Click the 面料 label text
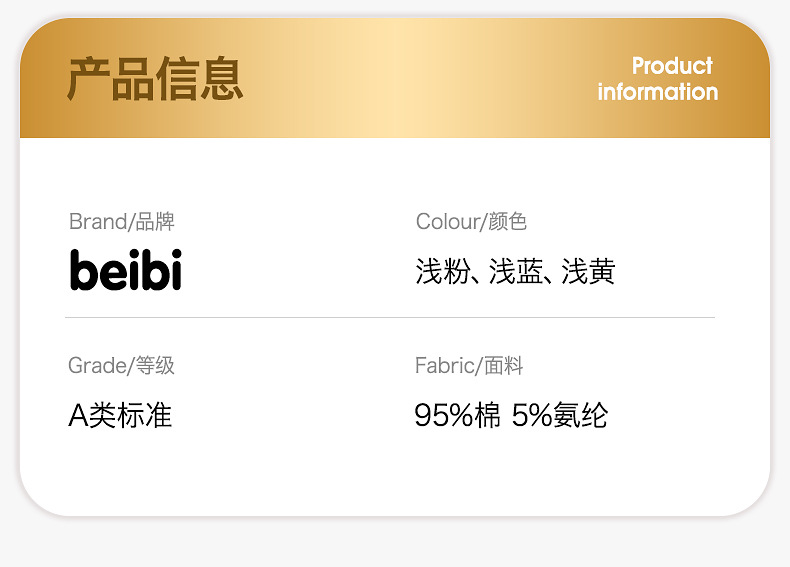This screenshot has height=567, width=790. (x=503, y=366)
